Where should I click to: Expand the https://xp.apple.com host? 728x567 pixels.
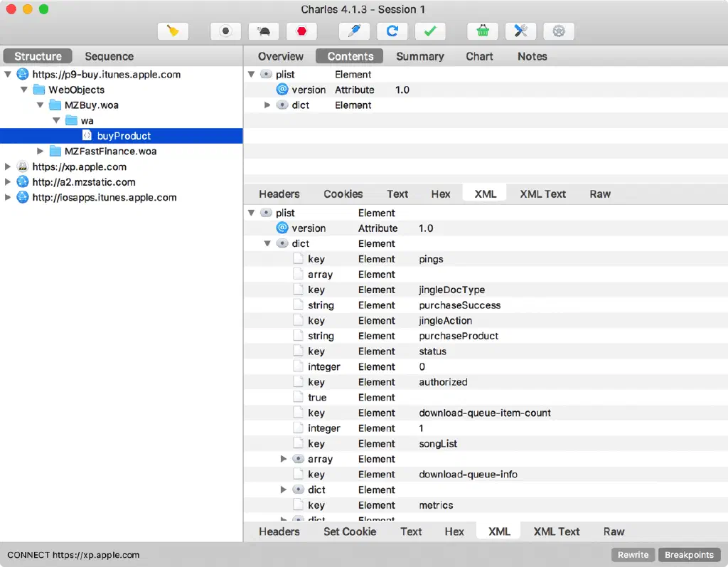8,166
